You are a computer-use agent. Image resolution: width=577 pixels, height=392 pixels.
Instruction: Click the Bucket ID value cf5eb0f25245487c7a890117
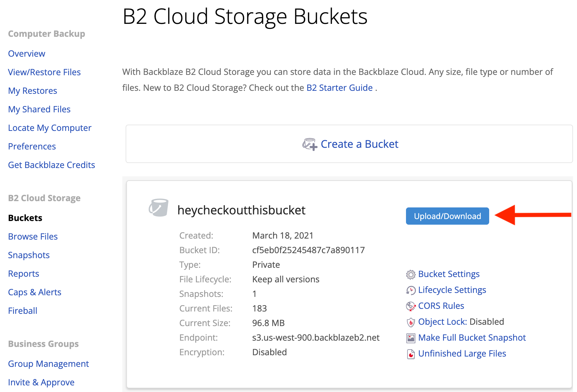pos(308,250)
